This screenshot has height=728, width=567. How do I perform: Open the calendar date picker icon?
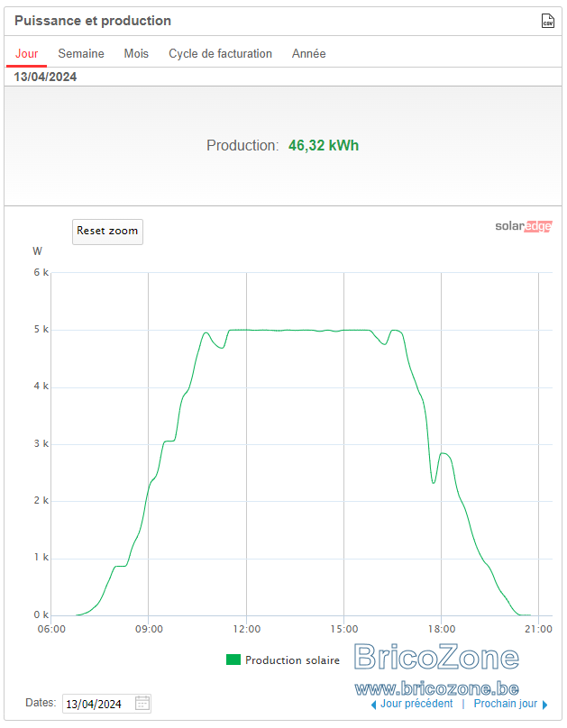142,703
